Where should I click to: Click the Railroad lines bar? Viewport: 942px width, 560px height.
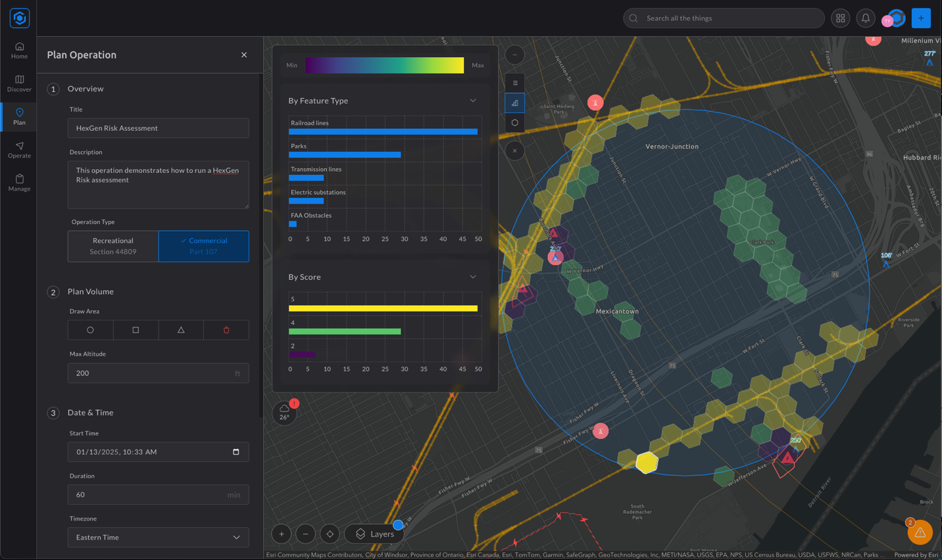point(383,131)
